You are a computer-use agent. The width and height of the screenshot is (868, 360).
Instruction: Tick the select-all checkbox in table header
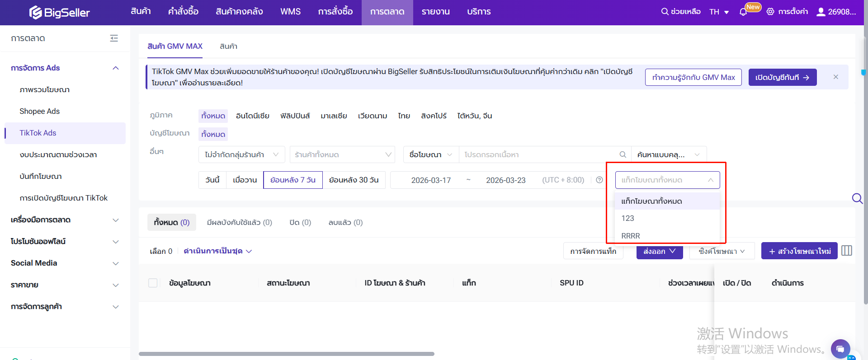[153, 283]
